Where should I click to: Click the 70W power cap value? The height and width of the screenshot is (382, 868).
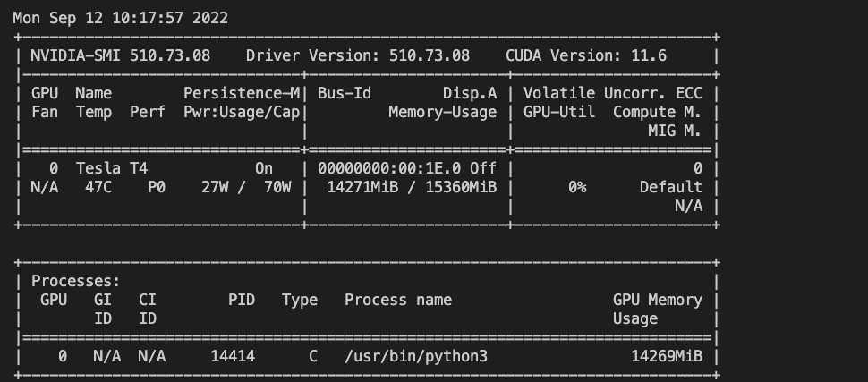[x=277, y=187]
